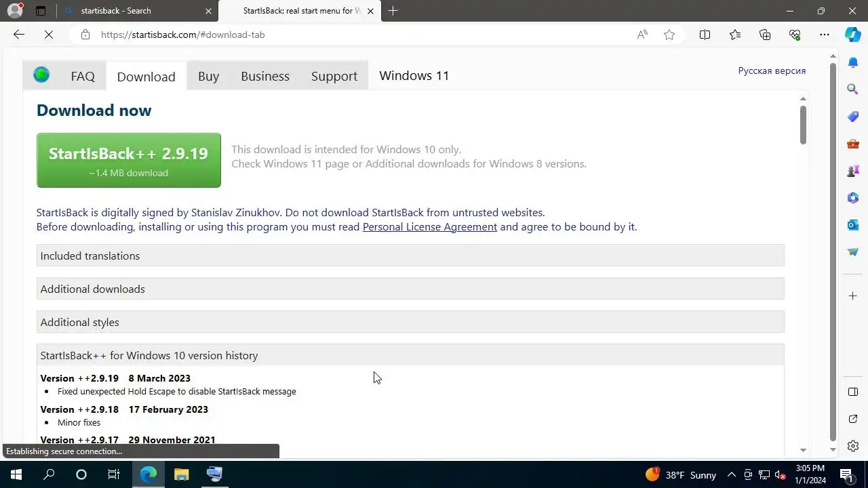Add a sidebar app with plus icon
The height and width of the screenshot is (488, 868).
(x=853, y=296)
